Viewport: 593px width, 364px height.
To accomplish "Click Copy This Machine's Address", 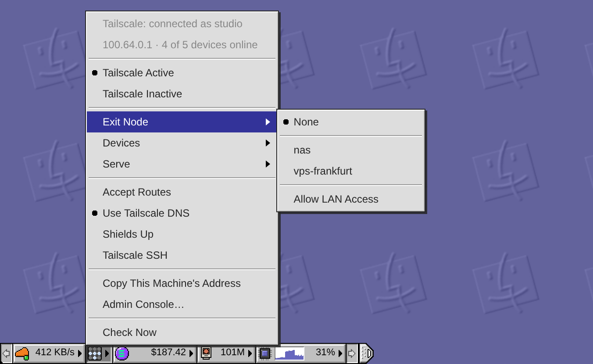I will 182,283.
